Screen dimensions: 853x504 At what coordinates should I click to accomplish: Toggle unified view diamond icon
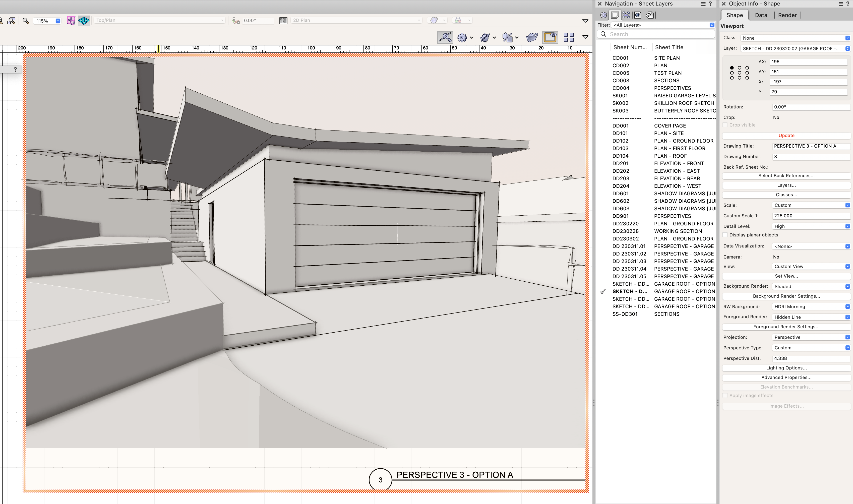coord(84,20)
